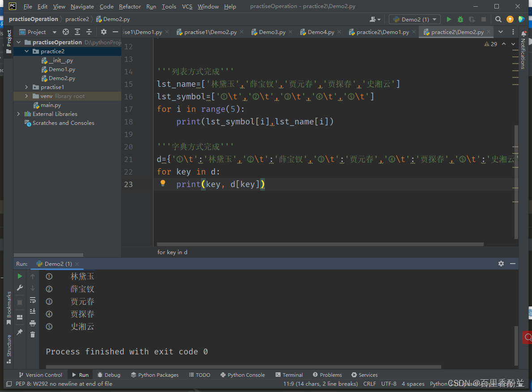Toggle soft-wrap in Run console
Screen dimensions: 532x392
pos(33,300)
